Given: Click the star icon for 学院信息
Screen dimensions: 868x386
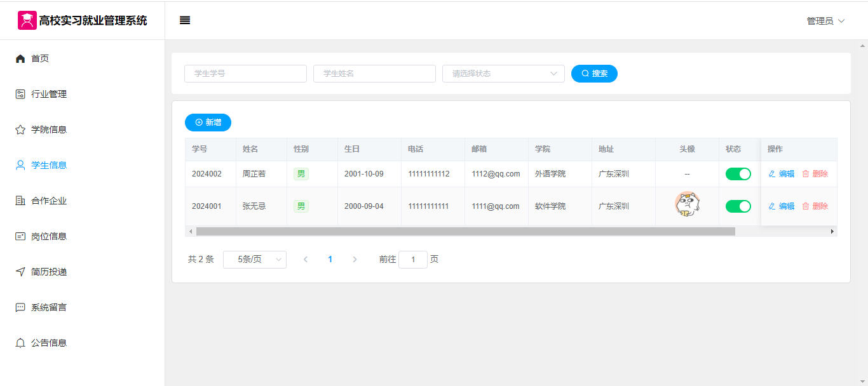Looking at the screenshot, I should click(20, 130).
